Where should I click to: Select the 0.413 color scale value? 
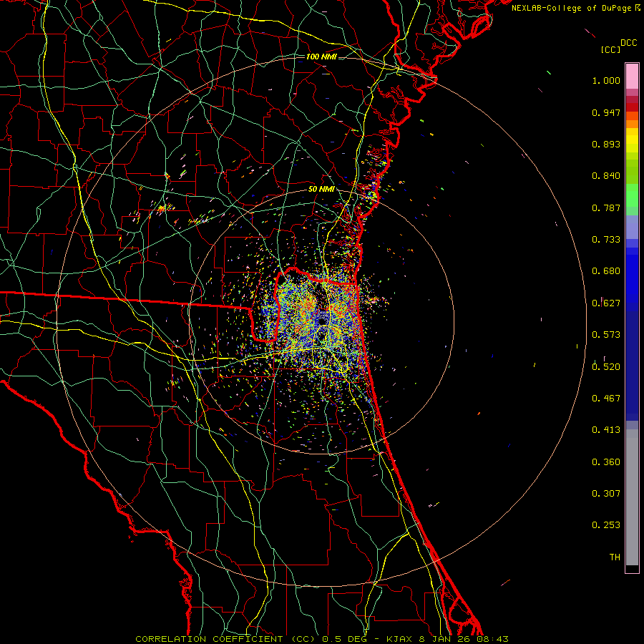click(x=606, y=430)
